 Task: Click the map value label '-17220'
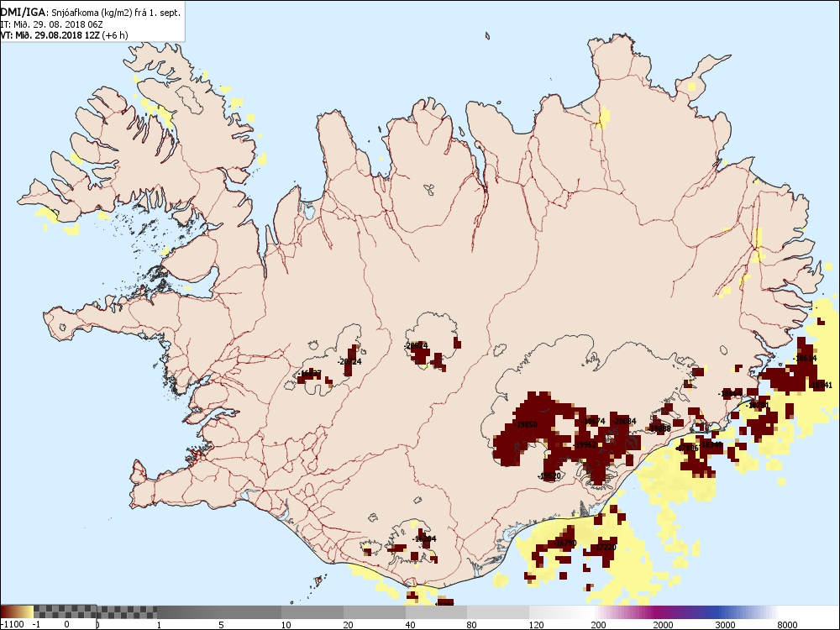604,548
